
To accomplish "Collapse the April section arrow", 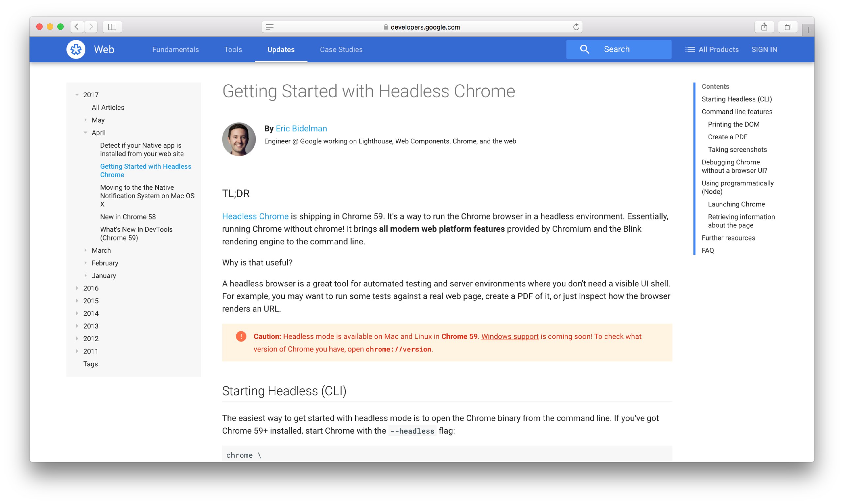I will (85, 132).
